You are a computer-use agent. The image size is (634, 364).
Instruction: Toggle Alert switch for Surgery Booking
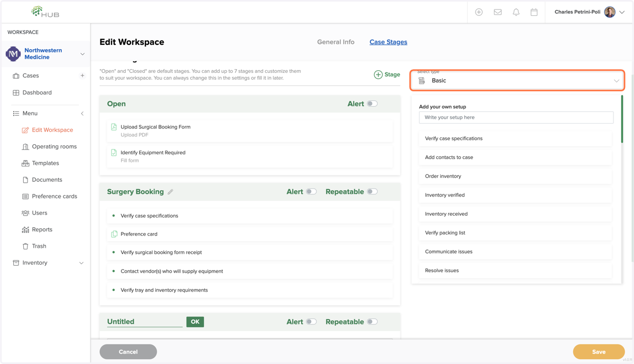click(x=311, y=192)
